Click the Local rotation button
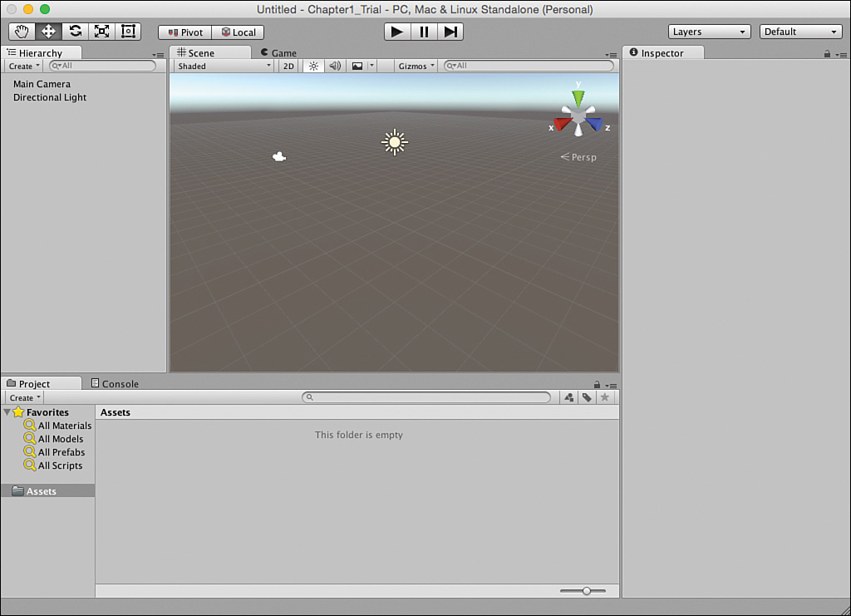Screen dimensions: 851x616 [238, 32]
